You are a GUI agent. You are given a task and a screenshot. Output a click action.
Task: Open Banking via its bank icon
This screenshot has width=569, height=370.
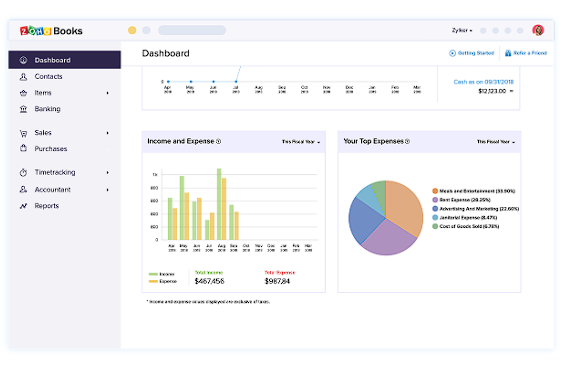23,109
